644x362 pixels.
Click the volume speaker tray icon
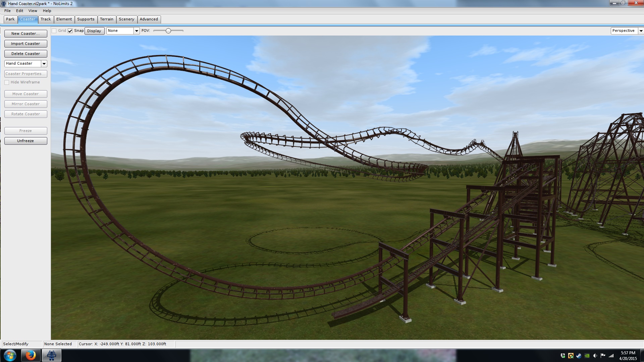[x=595, y=356]
